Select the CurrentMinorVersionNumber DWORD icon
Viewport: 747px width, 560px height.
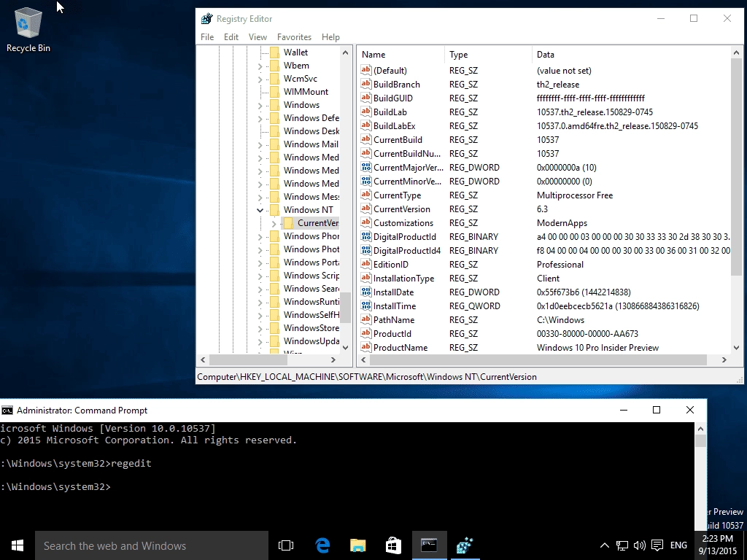click(366, 181)
